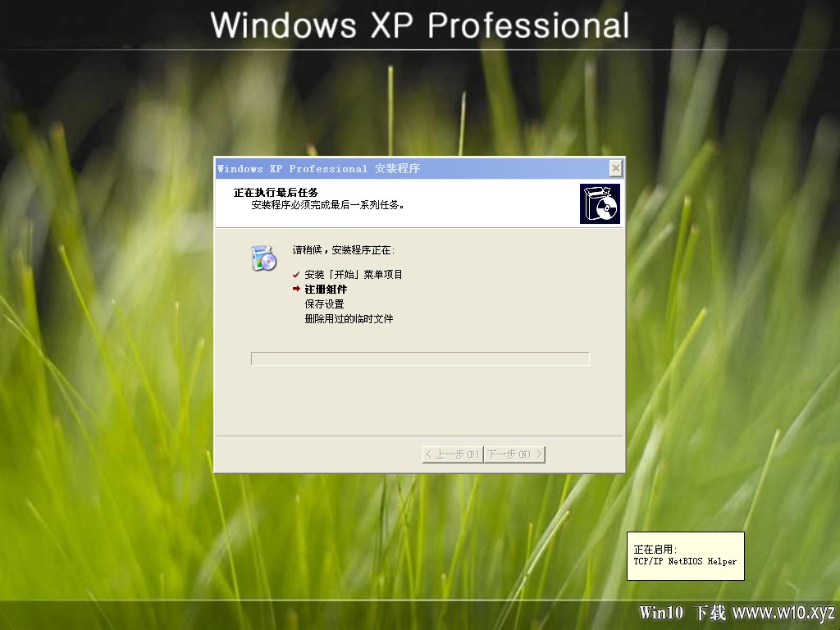Click the www.w10.xyz watermark link
The image size is (840, 630).
783,612
